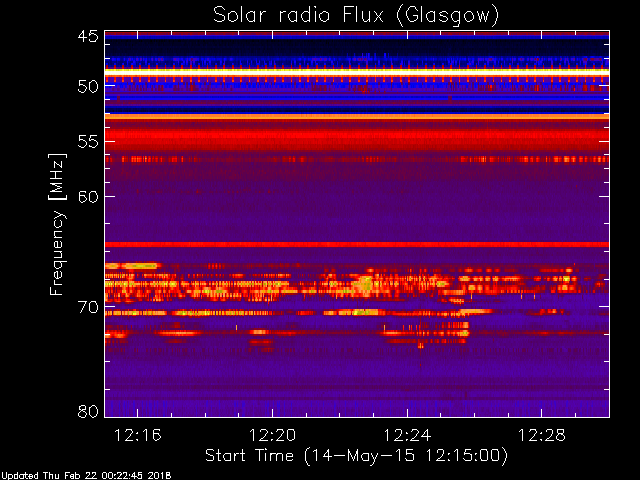Select the Frequency [MHz] axis label
This screenshot has width=640, height=480.
pyautogui.click(x=57, y=224)
